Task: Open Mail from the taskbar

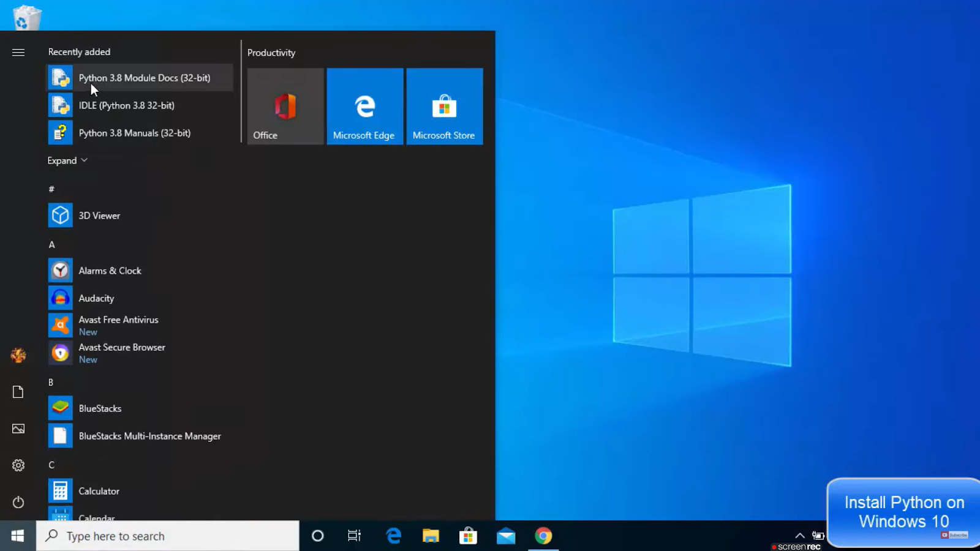Action: coord(506,536)
